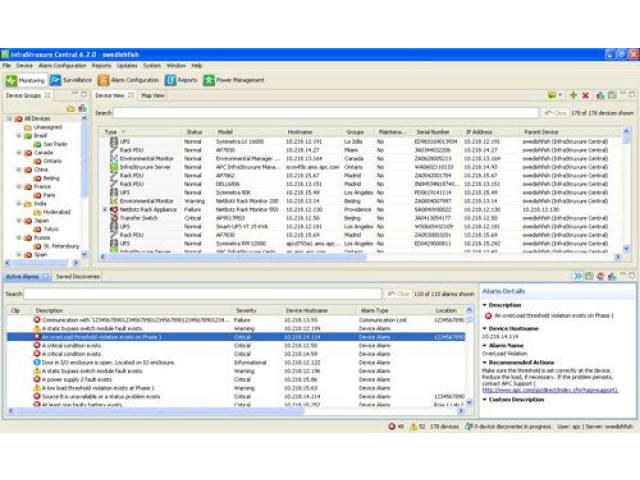Switch to the Saved Discoveries tab
640x480 pixels.
tap(78, 277)
